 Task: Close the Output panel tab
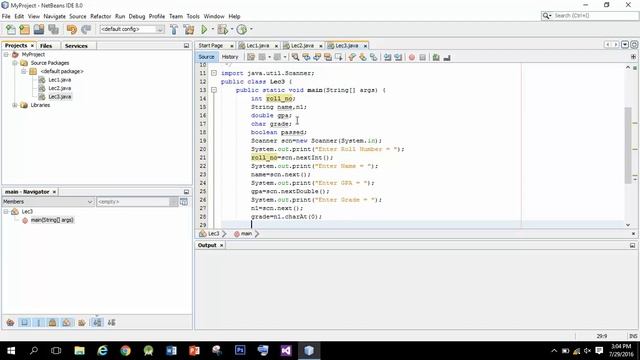(222, 245)
